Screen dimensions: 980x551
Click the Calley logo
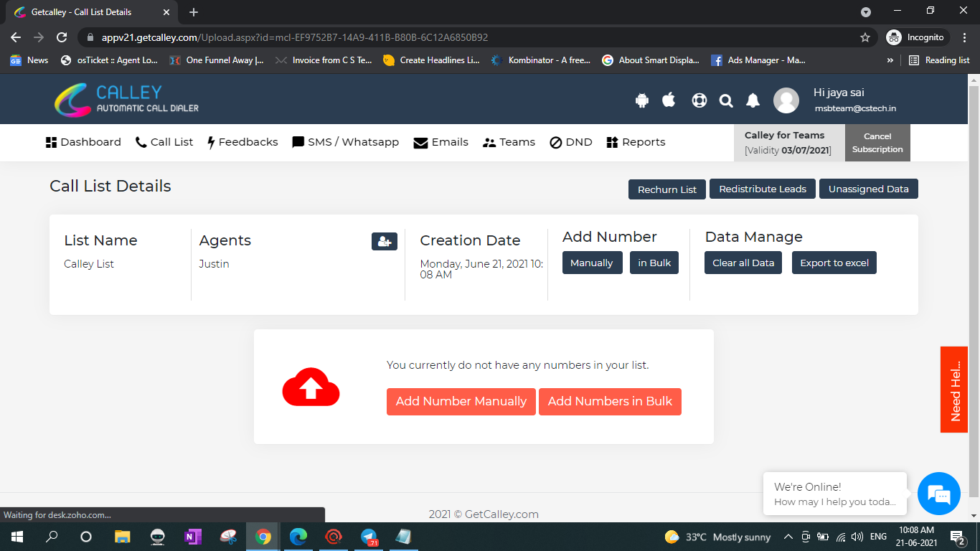(x=127, y=100)
